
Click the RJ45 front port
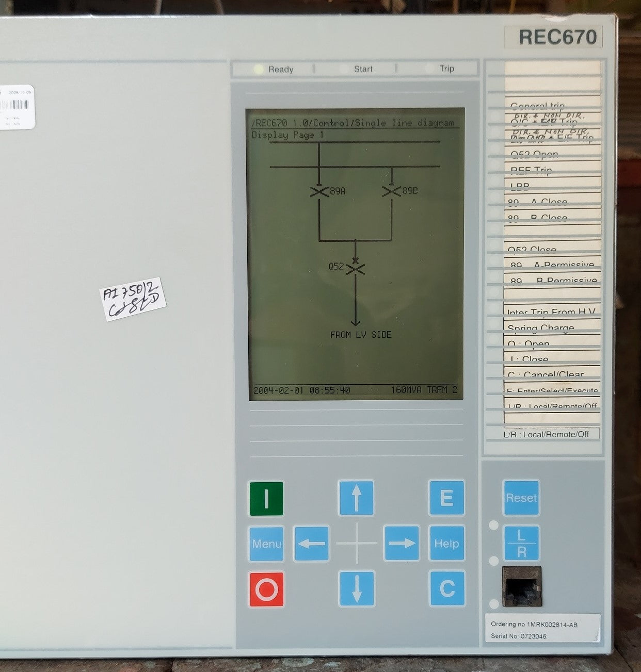[522, 586]
